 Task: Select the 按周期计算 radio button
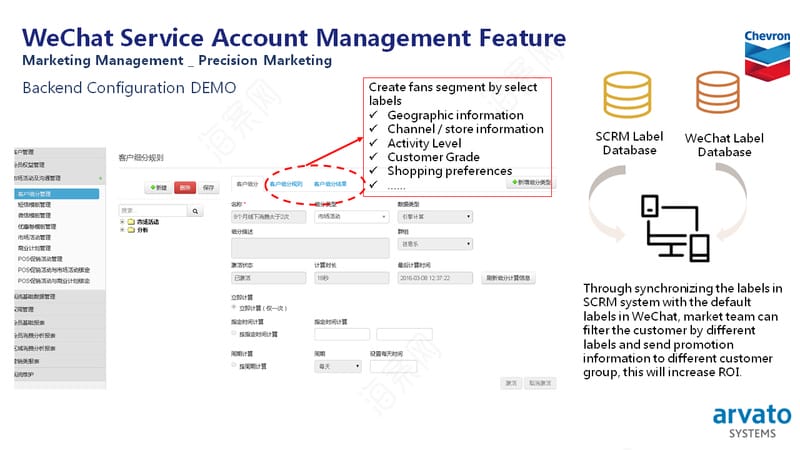coord(234,366)
